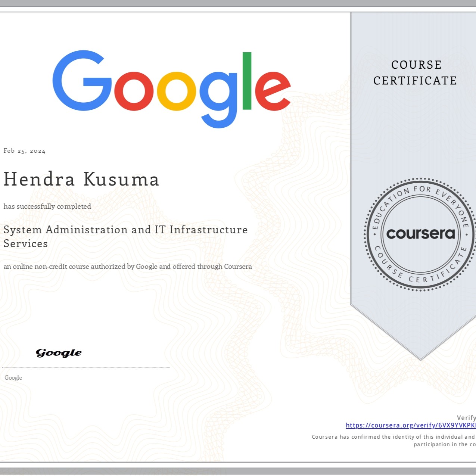
Task: Click the large multicolor Google logo
Action: tap(171, 88)
